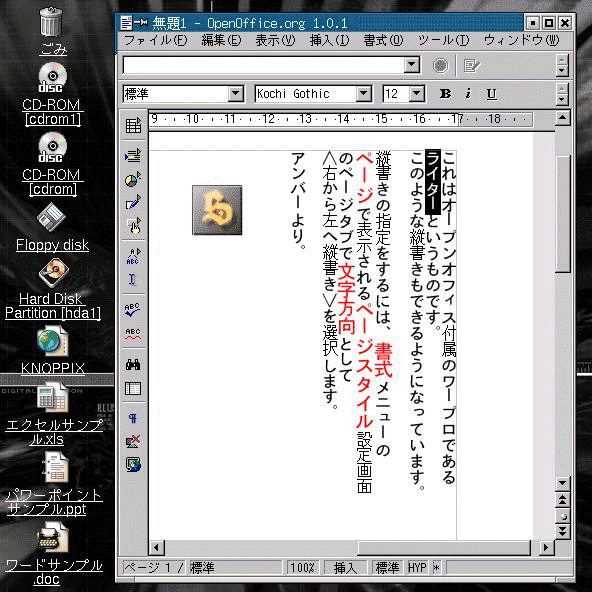This screenshot has height=592, width=592.
Task: Toggle Graphics display on or off
Action: click(x=133, y=441)
